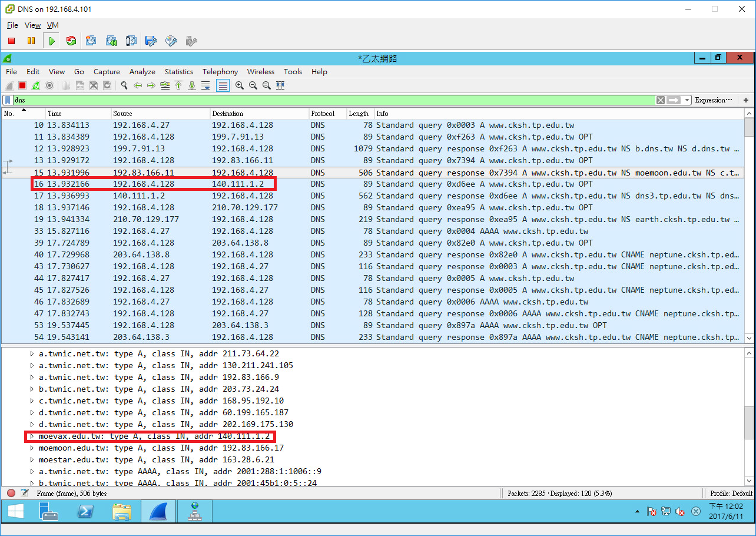Viewport: 756px width, 536px height.
Task: Add a filter button using the plus icon
Action: point(746,100)
